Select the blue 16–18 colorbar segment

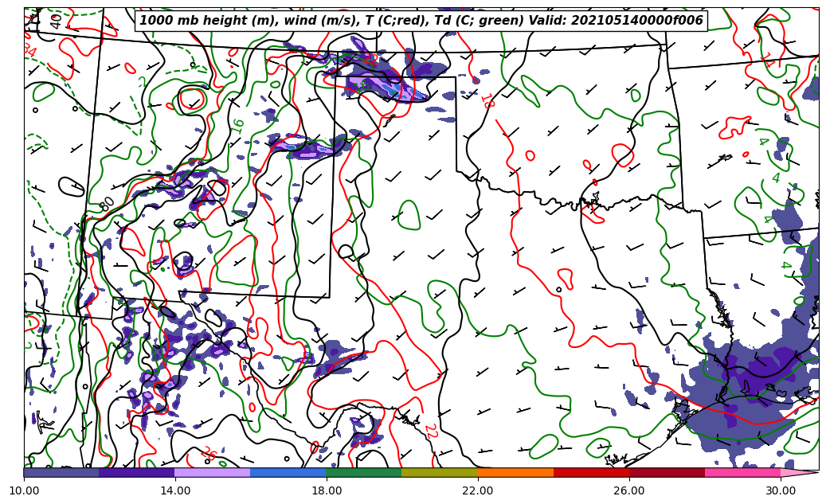click(288, 472)
